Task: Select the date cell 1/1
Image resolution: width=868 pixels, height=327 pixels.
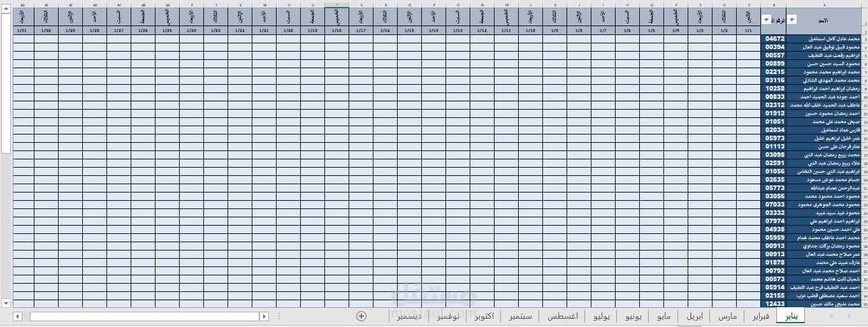Action: click(748, 31)
